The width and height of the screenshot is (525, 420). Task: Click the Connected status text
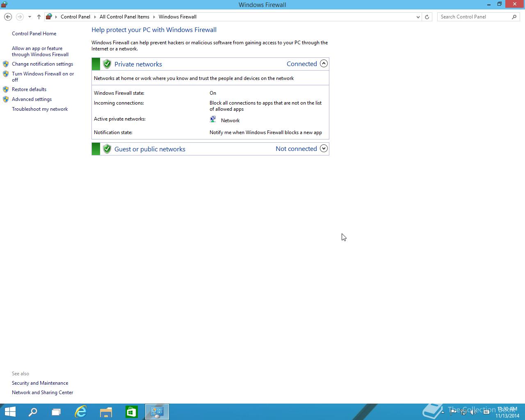point(302,64)
